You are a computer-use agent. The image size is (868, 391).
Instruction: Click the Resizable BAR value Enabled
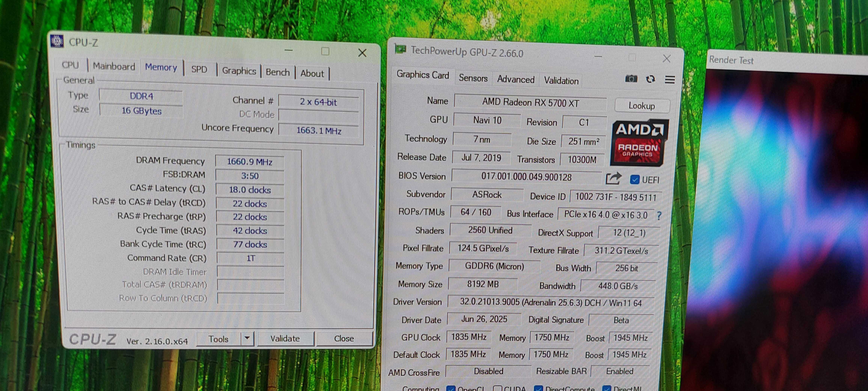(620, 371)
